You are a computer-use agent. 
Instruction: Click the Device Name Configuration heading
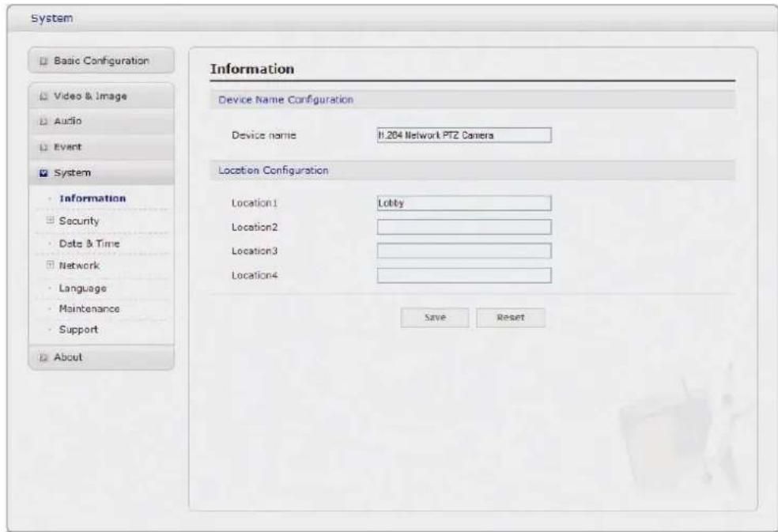285,100
